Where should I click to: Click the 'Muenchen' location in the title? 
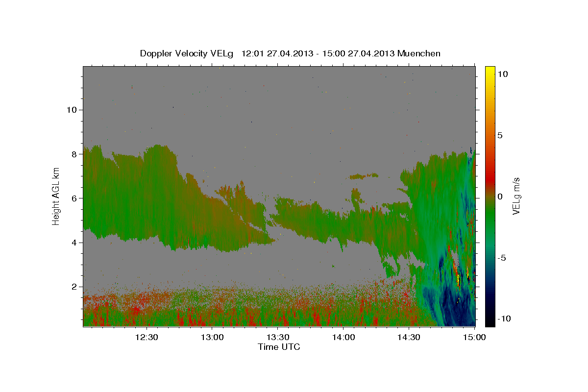tap(419, 53)
